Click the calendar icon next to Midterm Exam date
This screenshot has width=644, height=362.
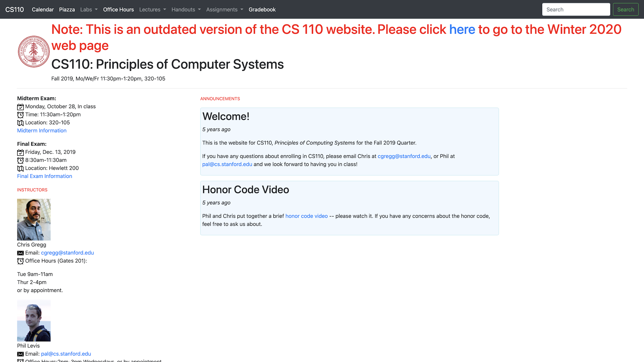20,107
